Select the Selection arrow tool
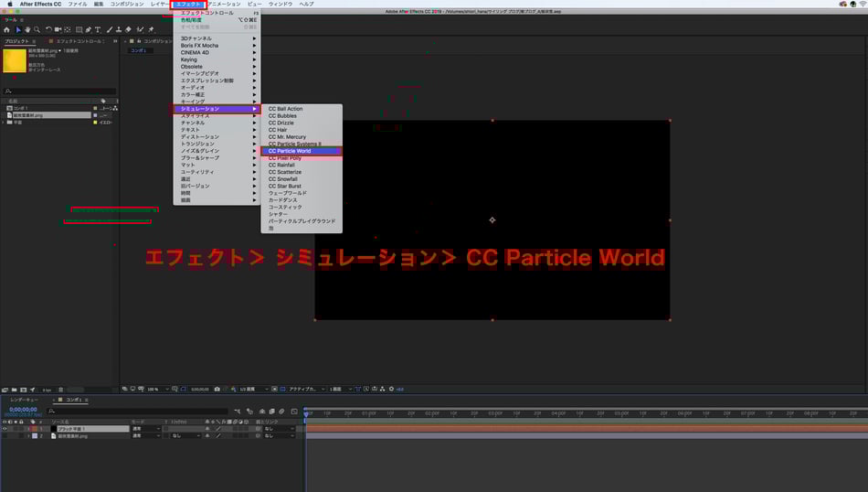 pos(17,29)
